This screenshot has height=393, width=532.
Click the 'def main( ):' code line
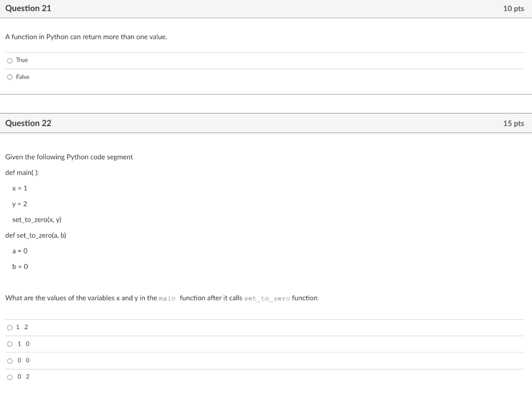point(22,172)
